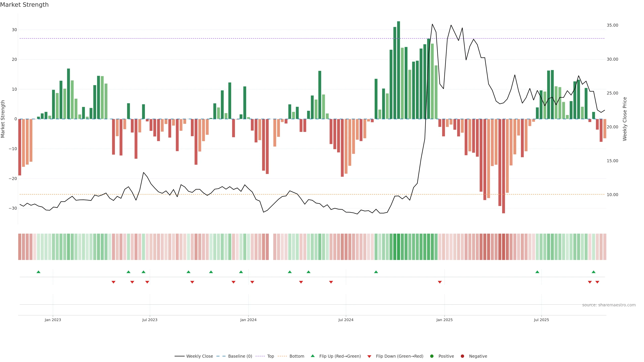Toggle the Baseline (0) legend label
This screenshot has width=644, height=362.
click(x=240, y=356)
